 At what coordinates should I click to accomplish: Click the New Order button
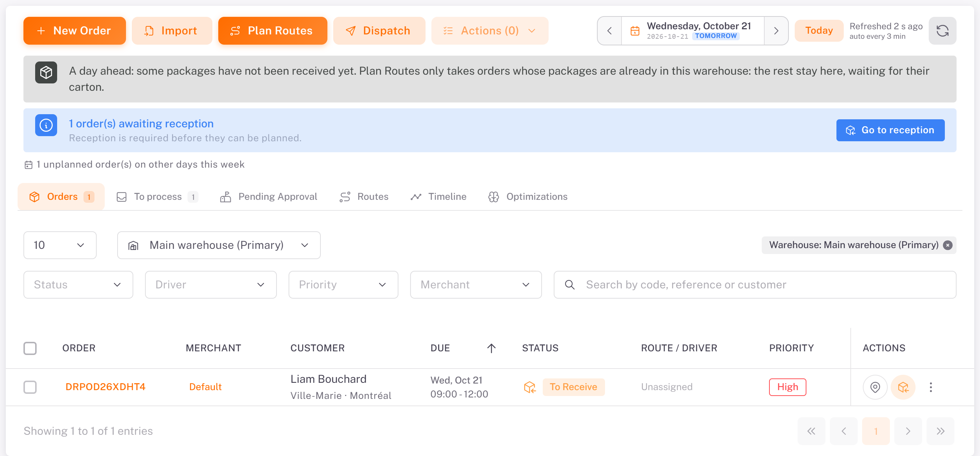pyautogui.click(x=75, y=30)
